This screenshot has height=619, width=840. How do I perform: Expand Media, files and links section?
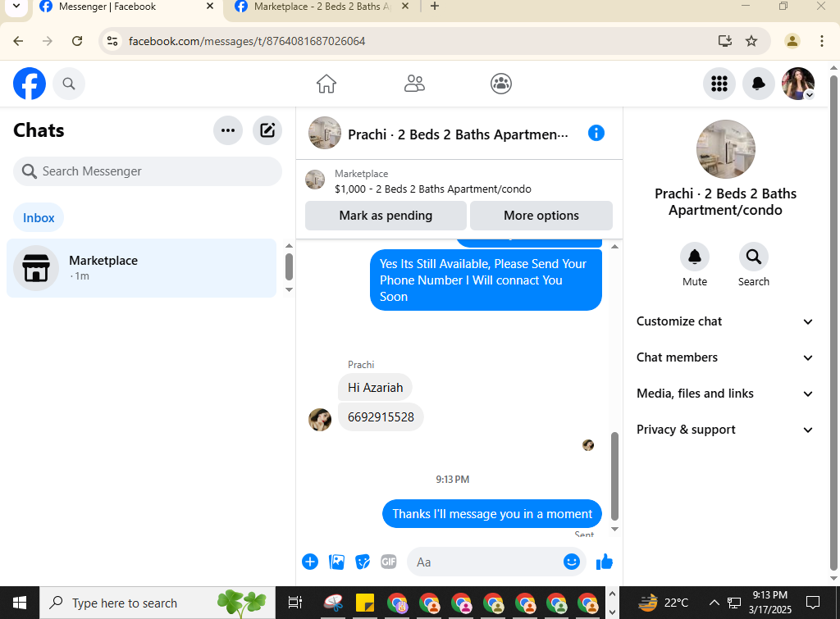point(725,394)
